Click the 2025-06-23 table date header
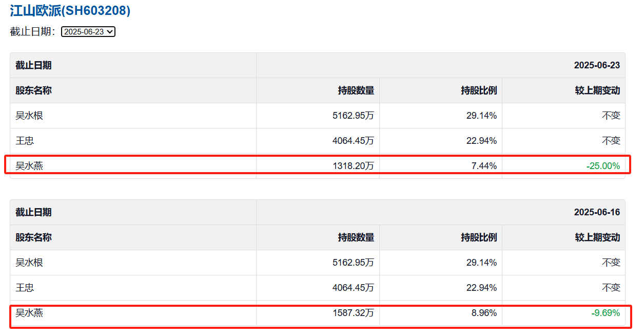Image resolution: width=644 pixels, height=334 pixels. click(597, 65)
